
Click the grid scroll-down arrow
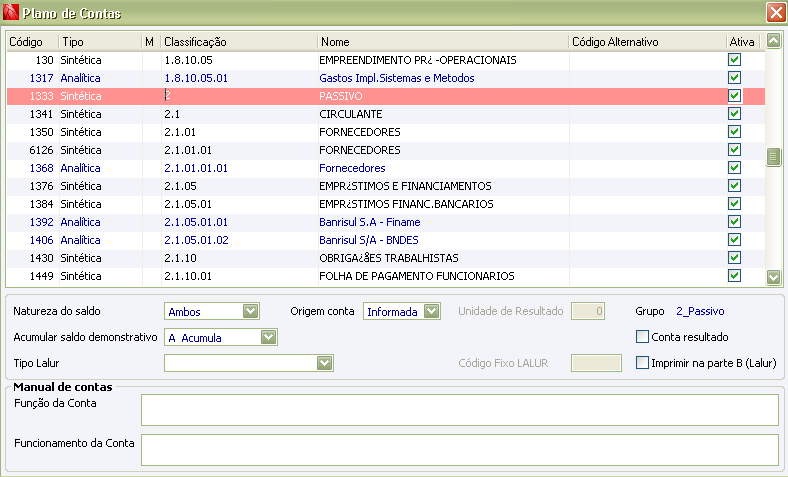click(773, 276)
